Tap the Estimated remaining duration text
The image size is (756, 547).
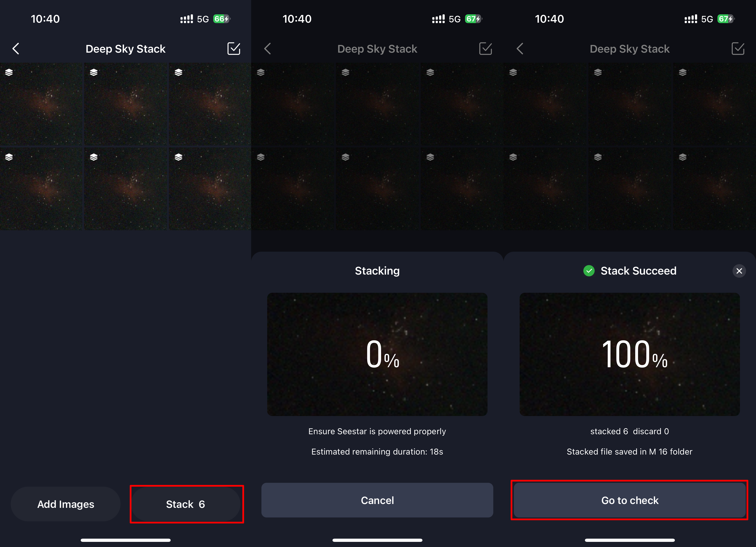[x=377, y=452]
